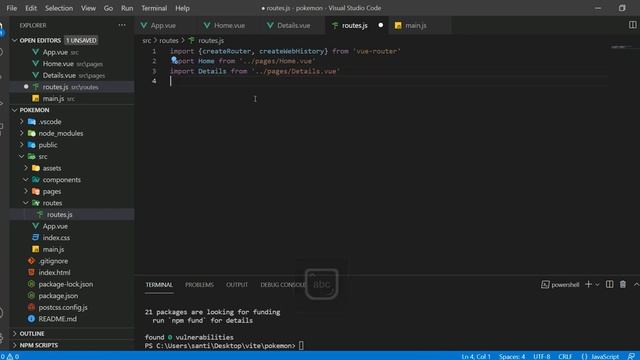Change file encoding UTF-8

pyautogui.click(x=542, y=356)
